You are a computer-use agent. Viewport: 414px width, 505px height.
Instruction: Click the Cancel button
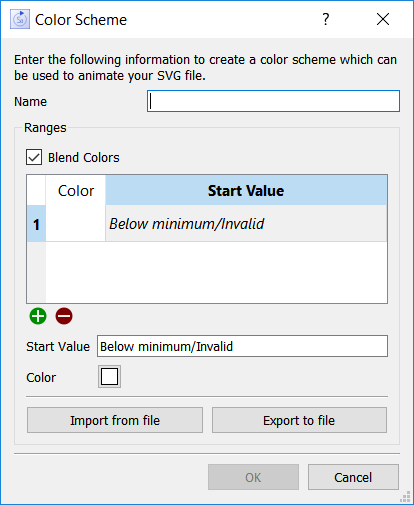pyautogui.click(x=353, y=477)
